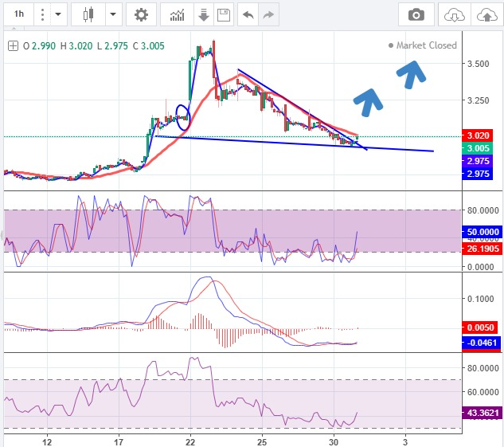504x447 pixels.
Task: Undo the last action with the left arrow
Action: pos(248,14)
